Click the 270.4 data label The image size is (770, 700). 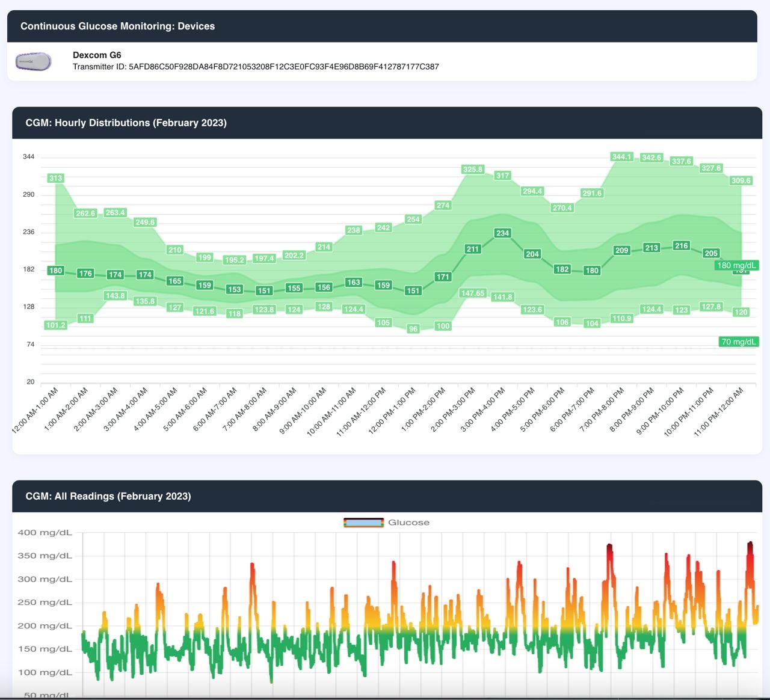(562, 207)
